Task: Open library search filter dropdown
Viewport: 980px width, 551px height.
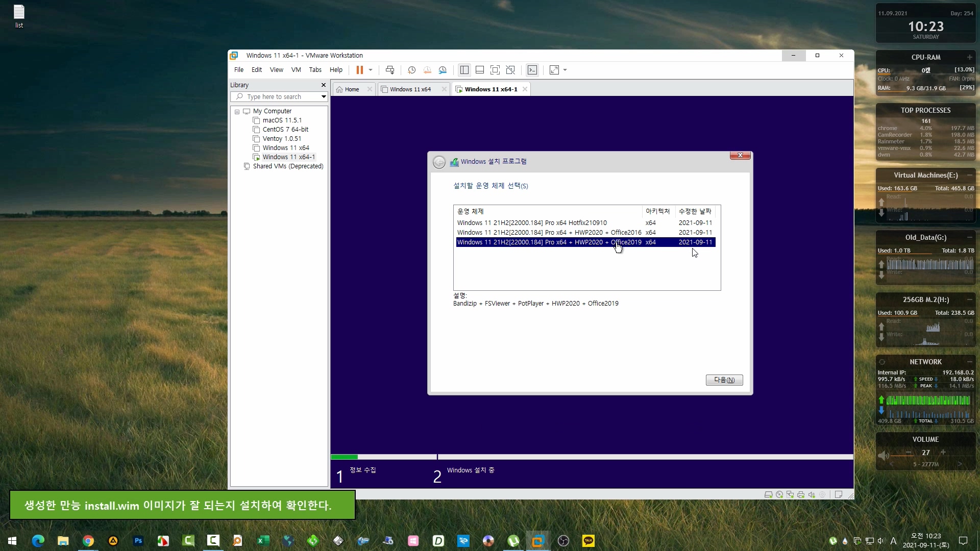Action: (324, 96)
